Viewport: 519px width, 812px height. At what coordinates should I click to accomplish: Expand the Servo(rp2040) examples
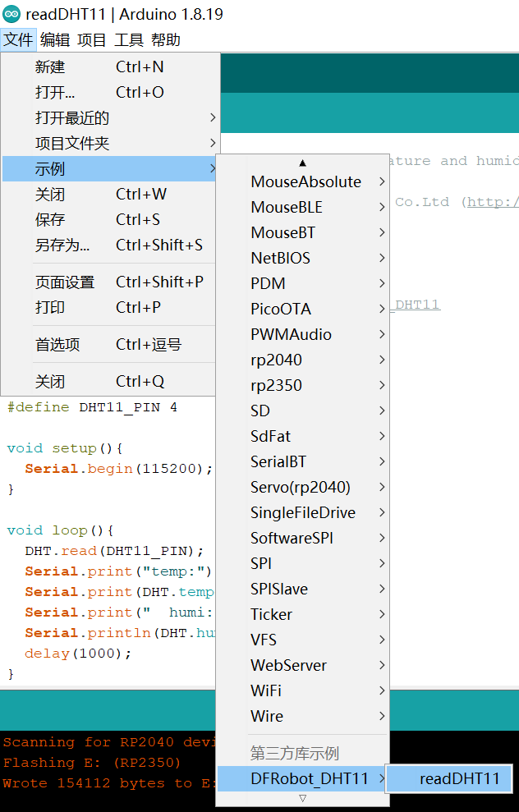tap(302, 487)
